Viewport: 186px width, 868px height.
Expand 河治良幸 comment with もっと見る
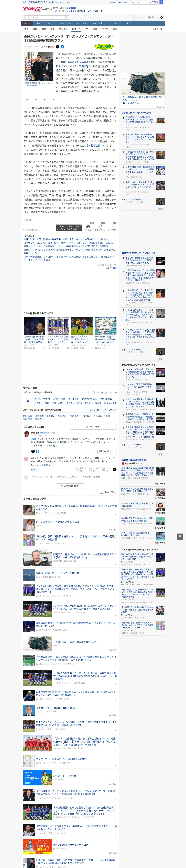52,445
